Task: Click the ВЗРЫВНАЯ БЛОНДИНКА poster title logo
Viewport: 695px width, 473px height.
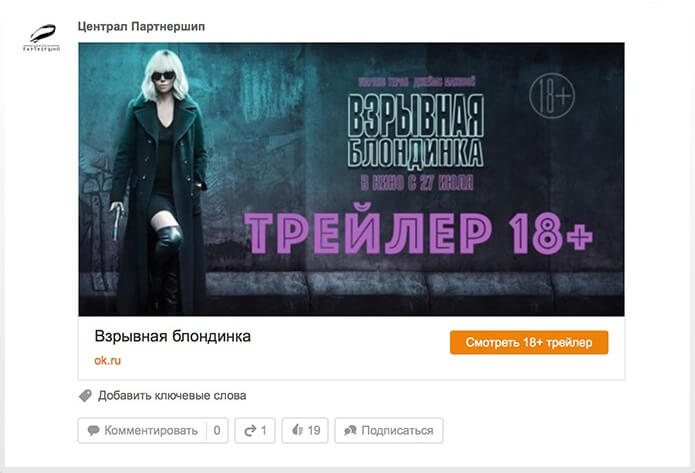Action: 415,131
